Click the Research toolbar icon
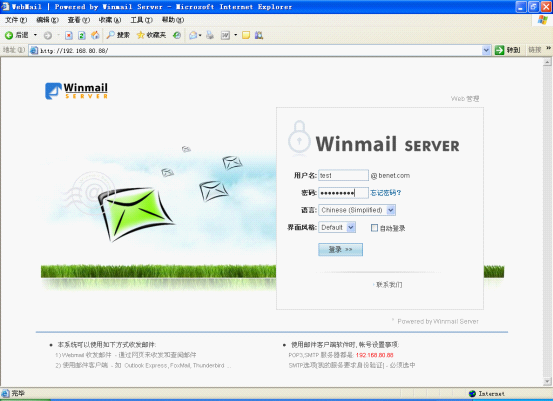Screen dimensions: 553x401 tap(259, 35)
